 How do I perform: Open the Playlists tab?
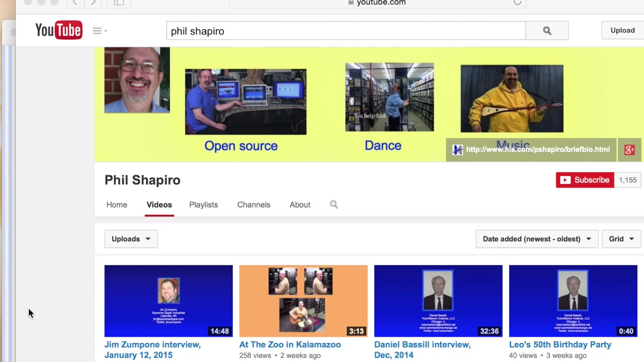[203, 205]
